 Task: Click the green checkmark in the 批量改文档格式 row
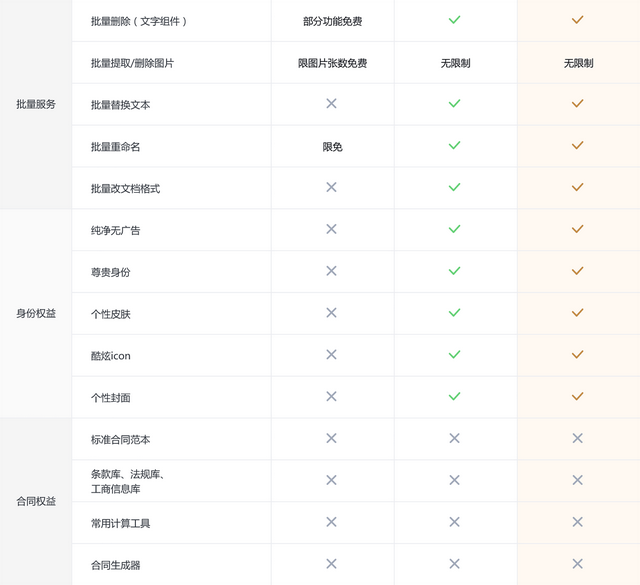point(454,187)
